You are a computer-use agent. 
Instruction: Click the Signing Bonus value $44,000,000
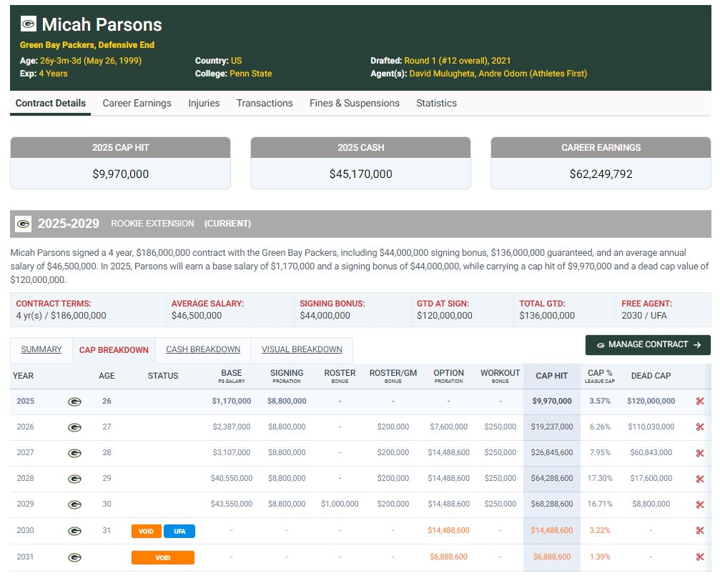click(325, 316)
